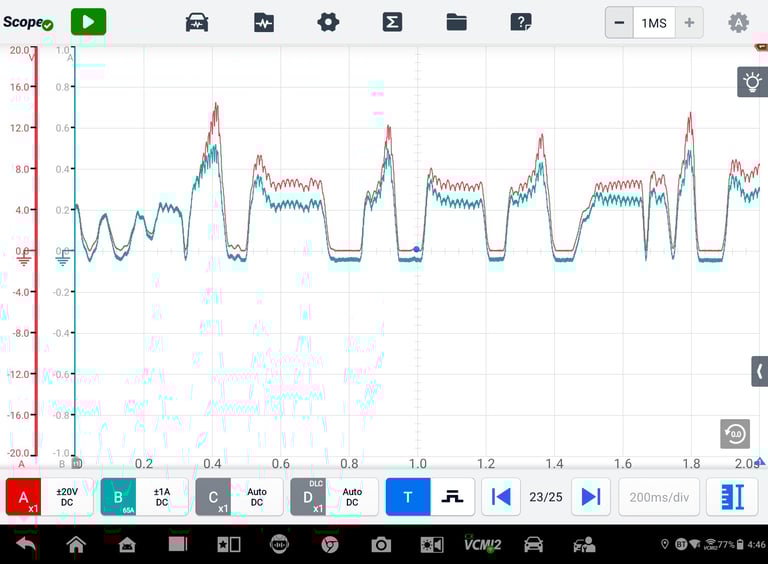The image size is (768, 564).
Task: Open the vehicle diagnostics home icon
Action: (x=127, y=544)
